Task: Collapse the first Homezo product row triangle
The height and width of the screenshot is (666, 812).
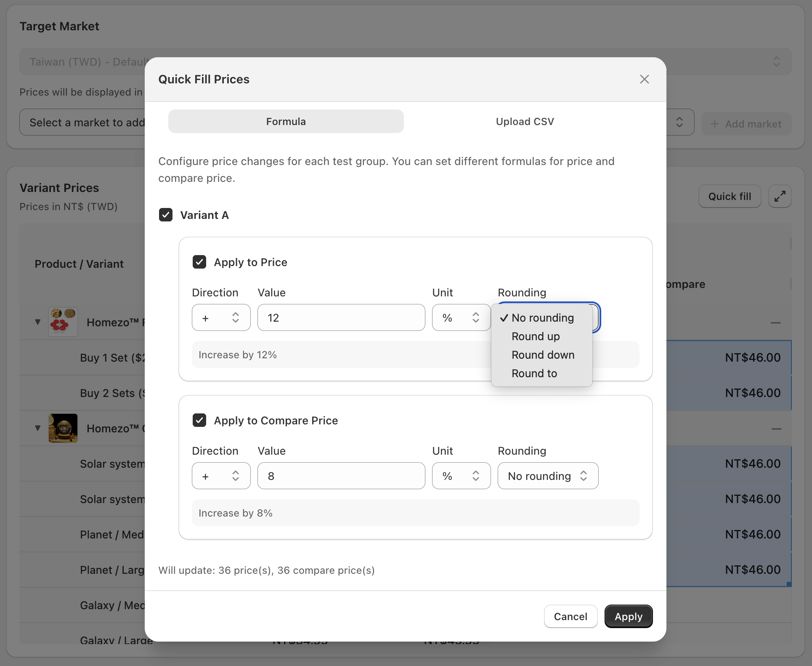Action: (38, 322)
